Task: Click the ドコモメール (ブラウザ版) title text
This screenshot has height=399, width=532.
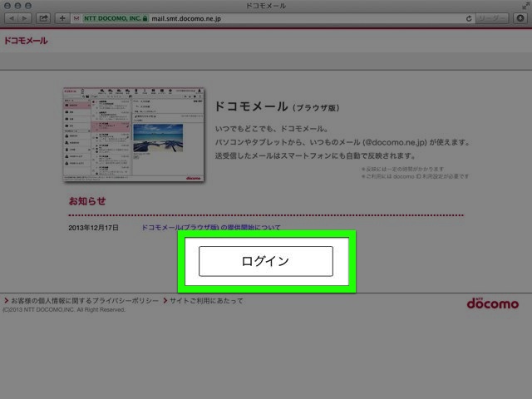Action: [x=277, y=107]
